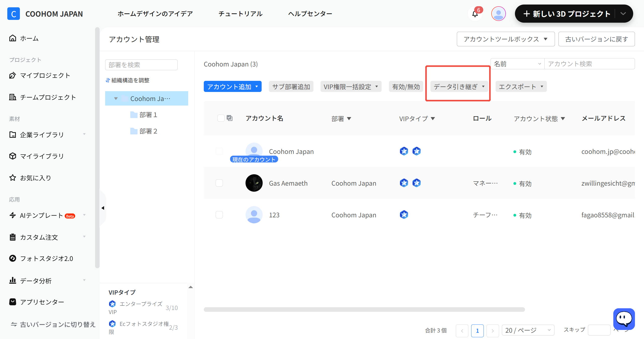The width and height of the screenshot is (644, 339).
Task: Click the sidebar vertical scrollbar
Action: pos(97,148)
